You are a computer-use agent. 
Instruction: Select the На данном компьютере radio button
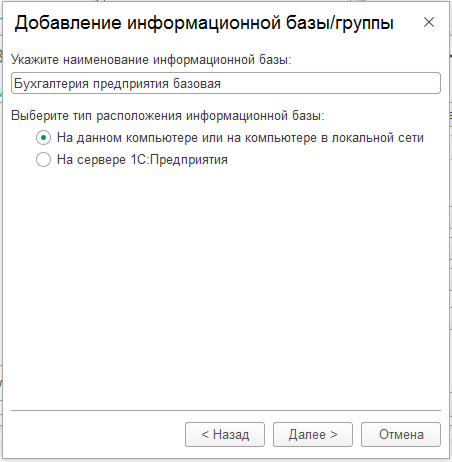pos(43,138)
